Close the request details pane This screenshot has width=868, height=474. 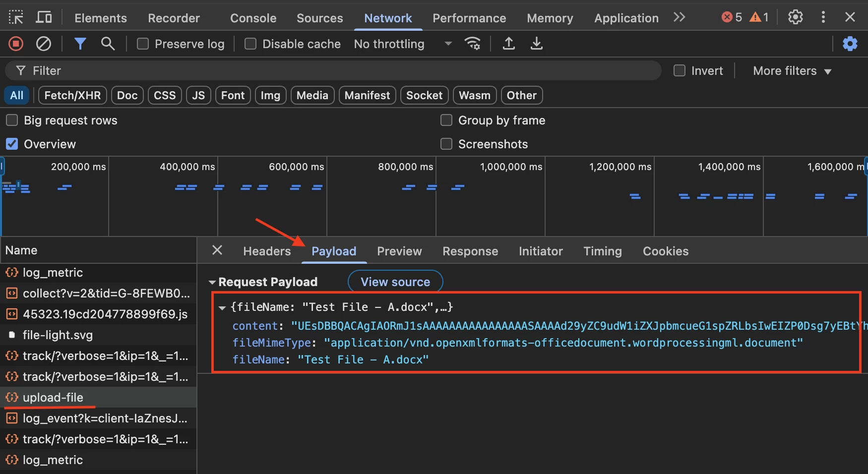(217, 250)
